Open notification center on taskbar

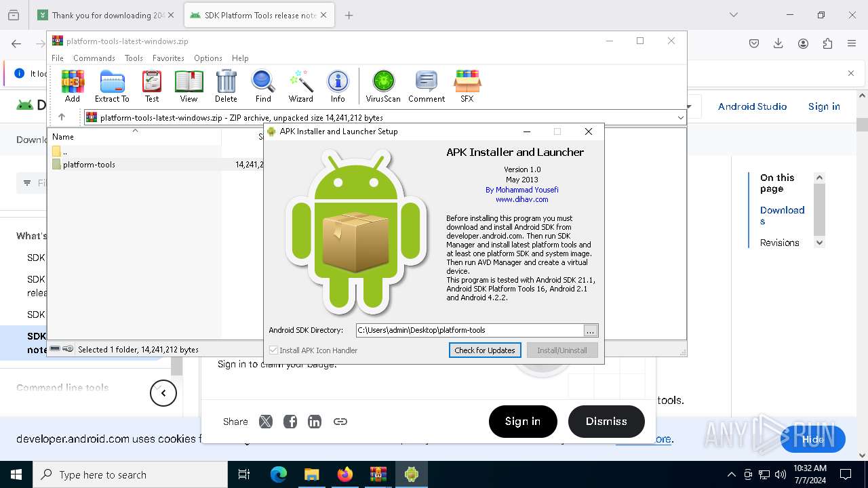pyautogui.click(x=846, y=474)
